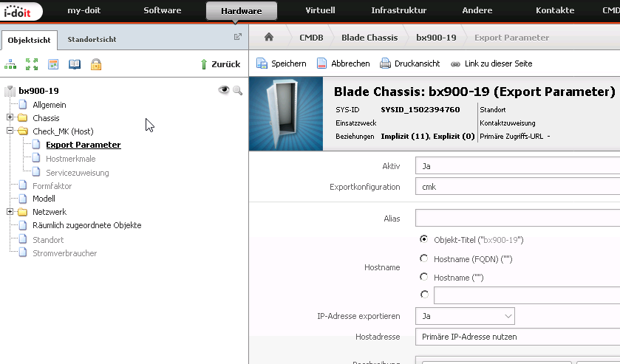This screenshot has width=620, height=364.
Task: Go to Blade Chassis breadcrumb
Action: [369, 38]
